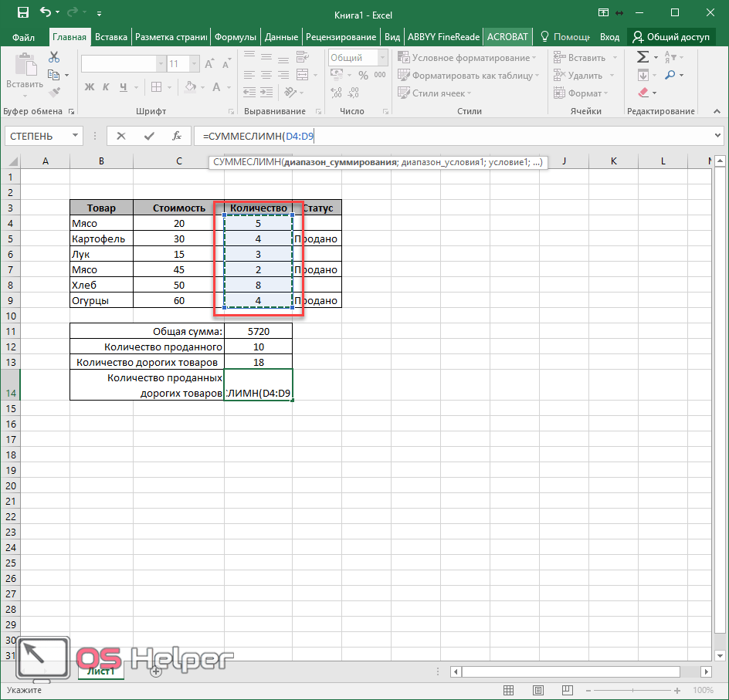Click the Вход sign-in link
This screenshot has height=700, width=729.
click(609, 36)
